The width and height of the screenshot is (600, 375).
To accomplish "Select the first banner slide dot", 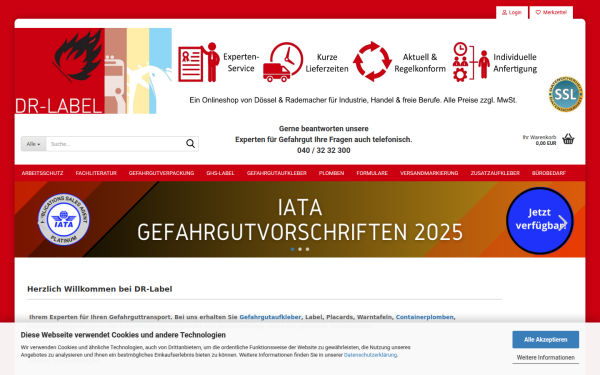I will tap(292, 249).
